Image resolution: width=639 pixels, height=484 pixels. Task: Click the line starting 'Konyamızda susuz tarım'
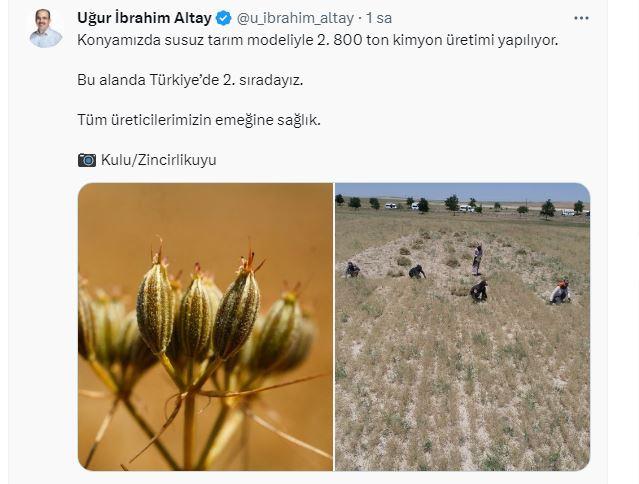(x=317, y=40)
